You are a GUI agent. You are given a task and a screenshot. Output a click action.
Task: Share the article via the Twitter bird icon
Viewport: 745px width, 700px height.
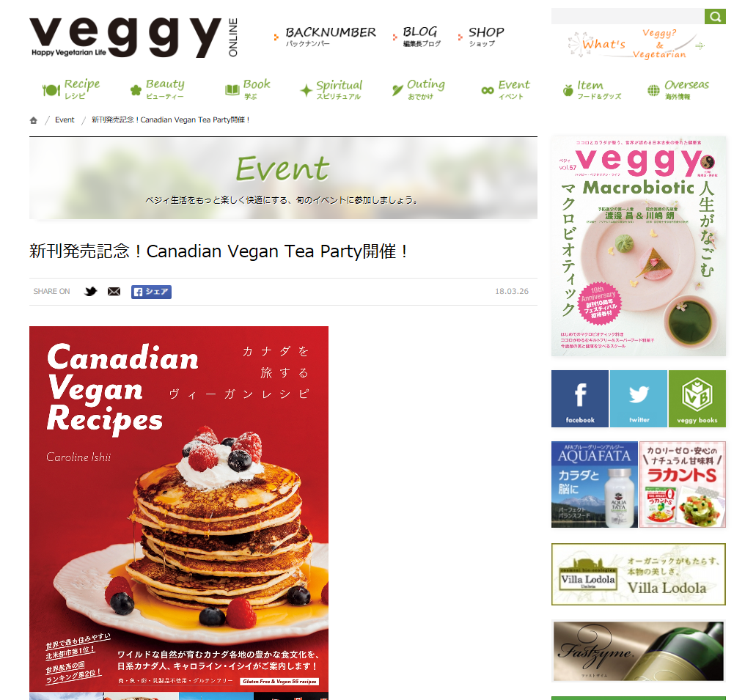coord(90,291)
